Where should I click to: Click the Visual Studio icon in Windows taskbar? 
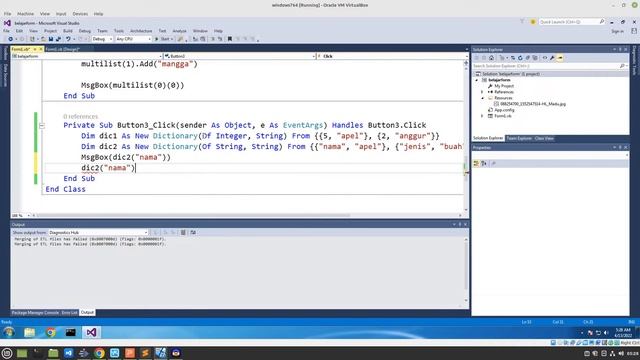pyautogui.click(x=91, y=332)
